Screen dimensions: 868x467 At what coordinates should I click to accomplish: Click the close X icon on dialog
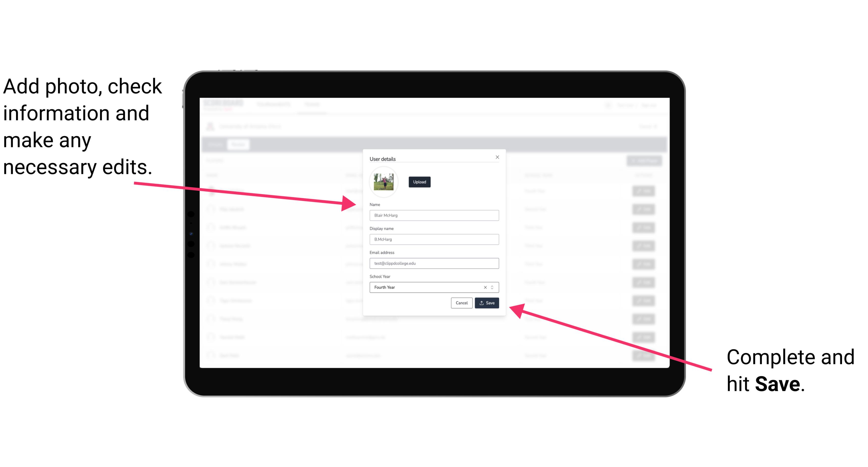point(497,157)
